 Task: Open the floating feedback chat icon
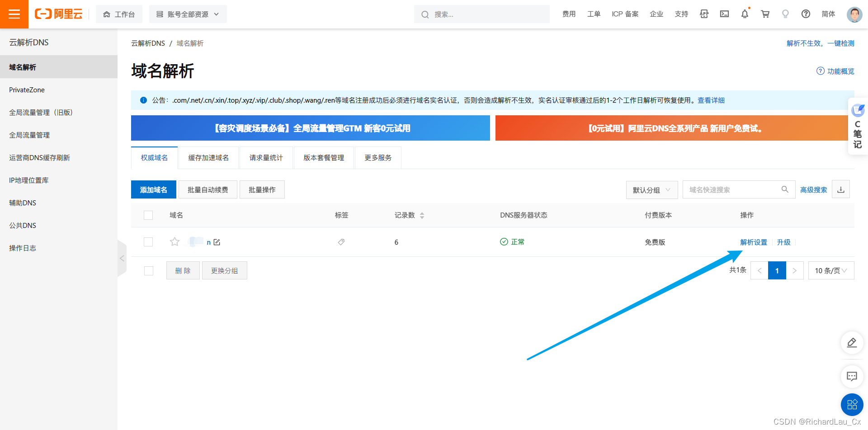[852, 376]
